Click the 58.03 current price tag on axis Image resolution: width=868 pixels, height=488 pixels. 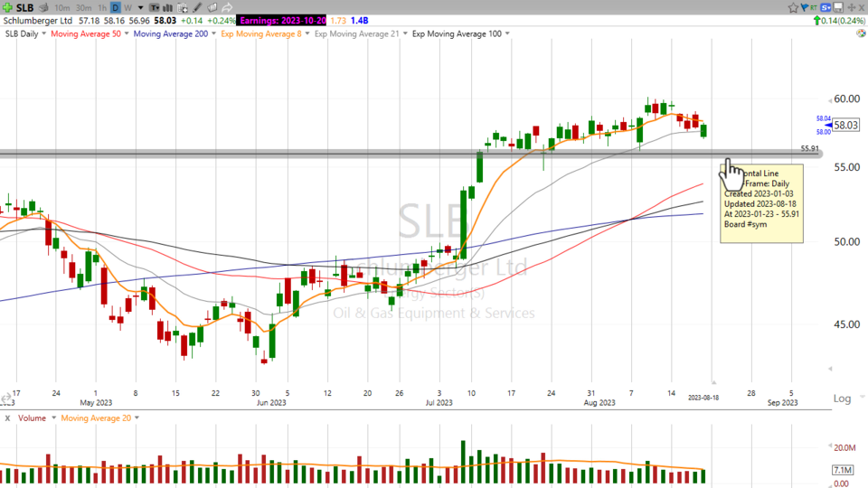[846, 125]
